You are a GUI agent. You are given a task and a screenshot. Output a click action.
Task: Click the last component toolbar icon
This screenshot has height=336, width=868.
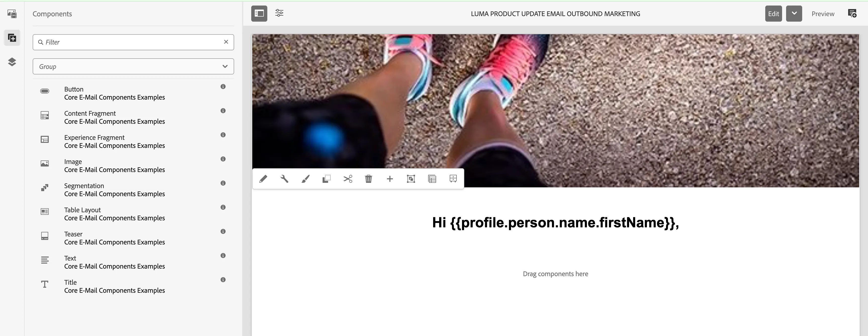(453, 179)
